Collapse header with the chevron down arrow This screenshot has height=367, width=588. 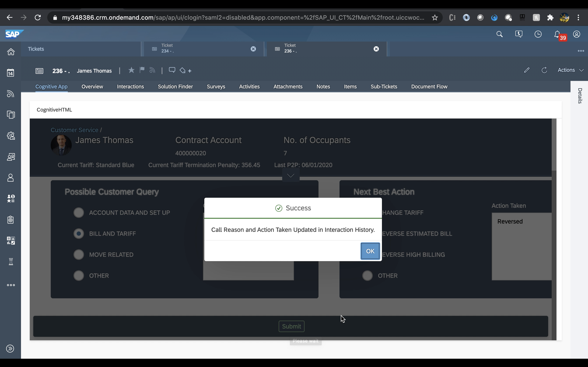290,175
